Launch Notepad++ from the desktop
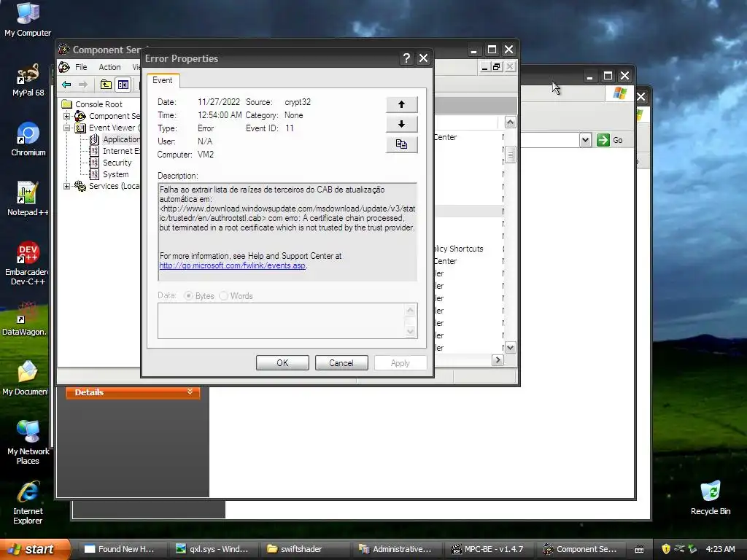The width and height of the screenshot is (747, 560). [x=27, y=199]
